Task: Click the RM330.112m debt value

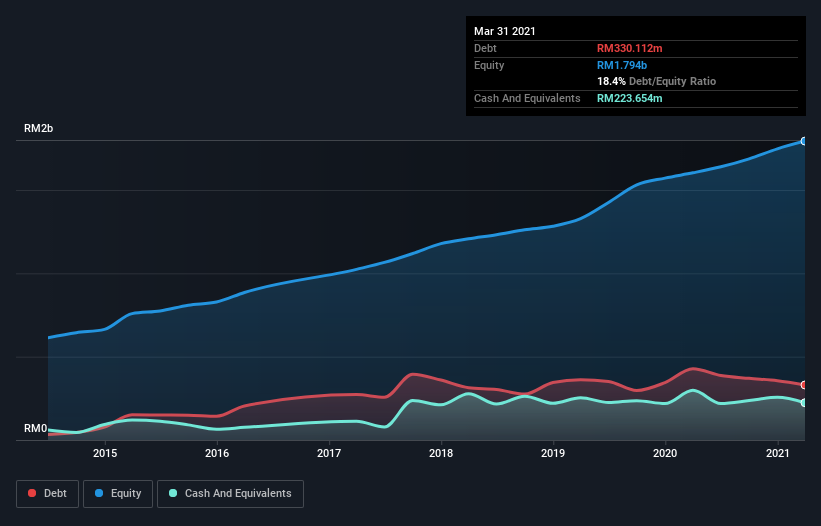Action: click(629, 48)
